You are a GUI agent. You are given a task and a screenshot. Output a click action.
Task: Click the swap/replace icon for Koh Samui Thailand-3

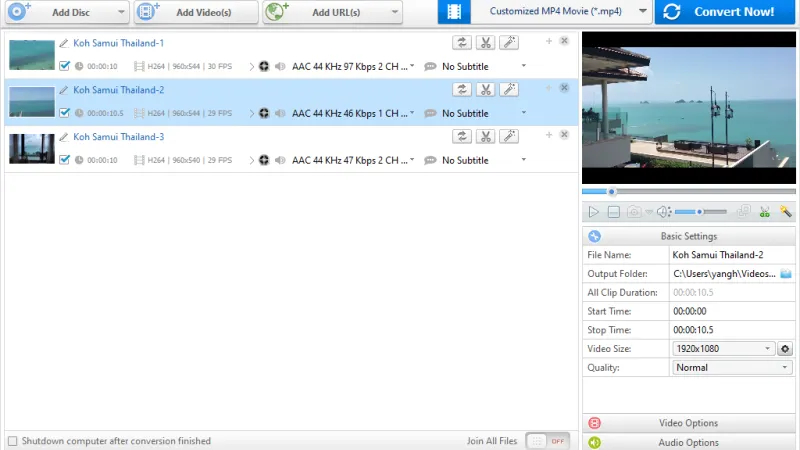pyautogui.click(x=462, y=136)
